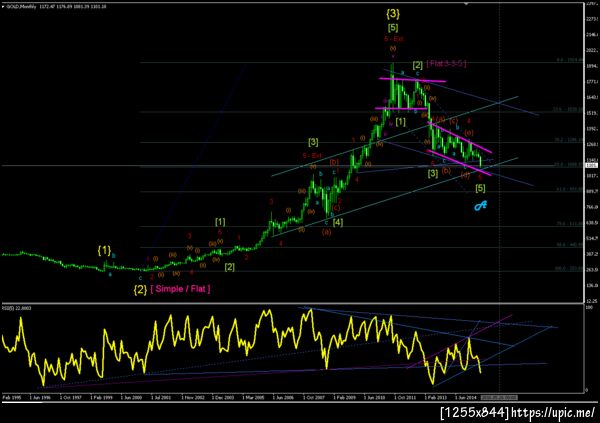Image resolution: width=600 pixels, height=423 pixels.
Task: Click the '1 Jun 2010' date on time axis
Action: (374, 397)
